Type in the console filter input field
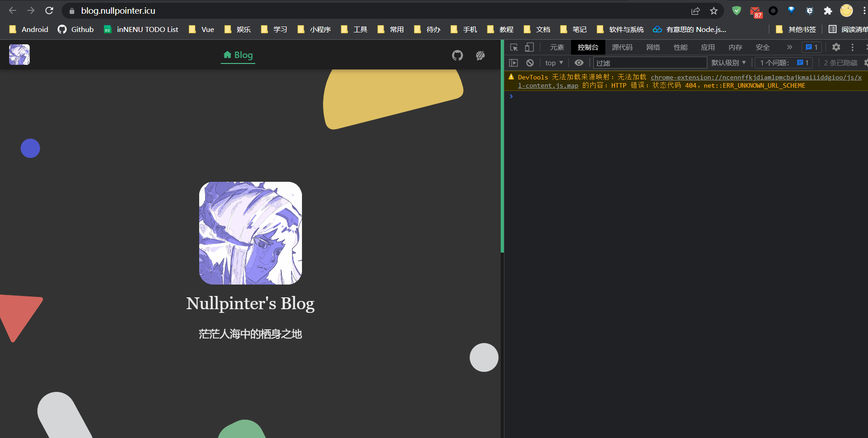 pyautogui.click(x=649, y=63)
